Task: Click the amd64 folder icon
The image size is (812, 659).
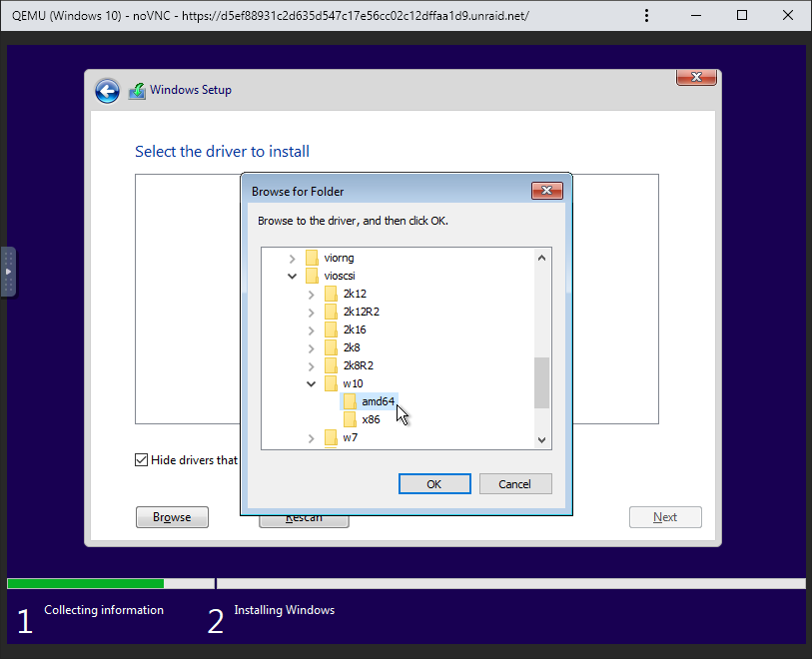Action: (351, 401)
